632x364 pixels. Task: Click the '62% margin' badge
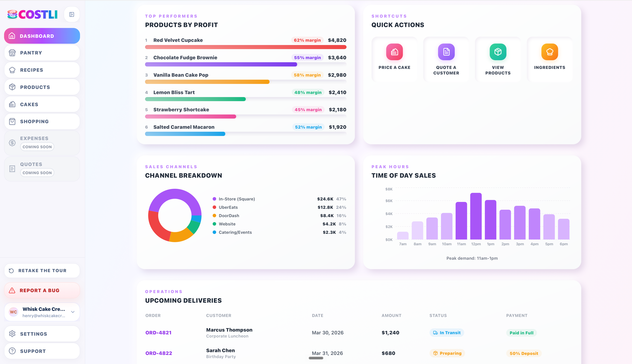click(x=307, y=40)
